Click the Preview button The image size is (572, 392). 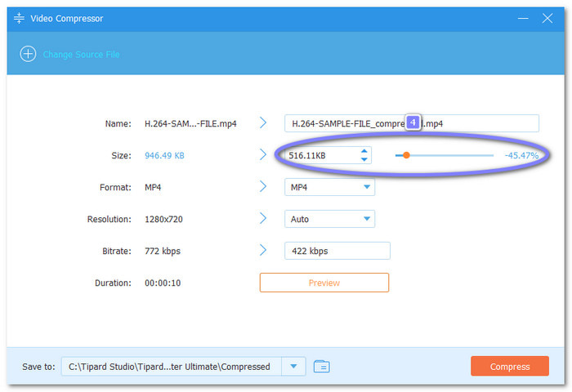pyautogui.click(x=324, y=283)
